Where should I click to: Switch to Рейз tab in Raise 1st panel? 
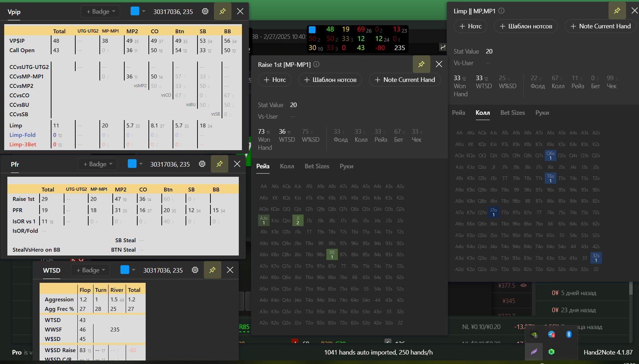(x=263, y=166)
